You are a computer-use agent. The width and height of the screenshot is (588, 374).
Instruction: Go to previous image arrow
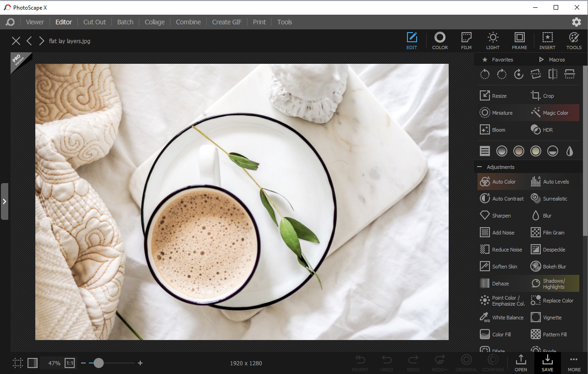click(29, 41)
